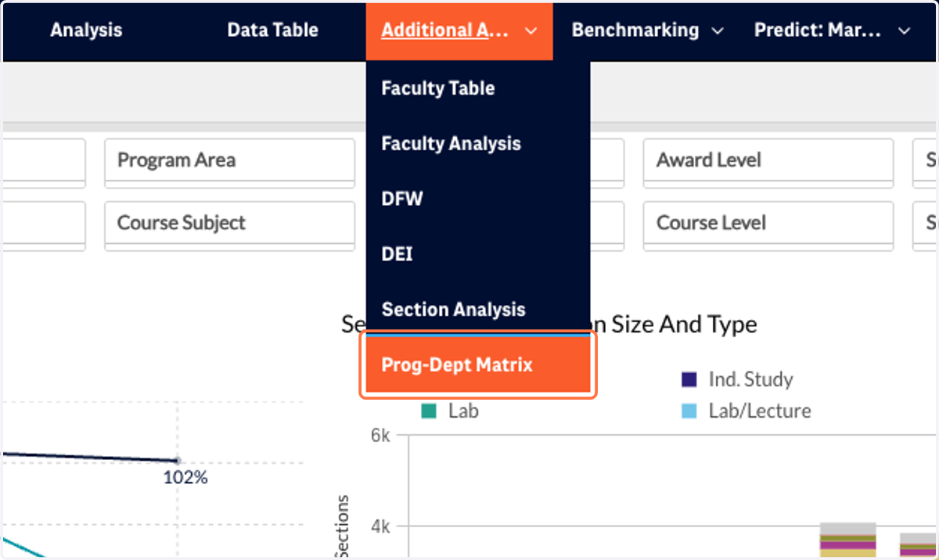Click the 6k axis label
Screen dimensions: 939x560
click(x=380, y=435)
